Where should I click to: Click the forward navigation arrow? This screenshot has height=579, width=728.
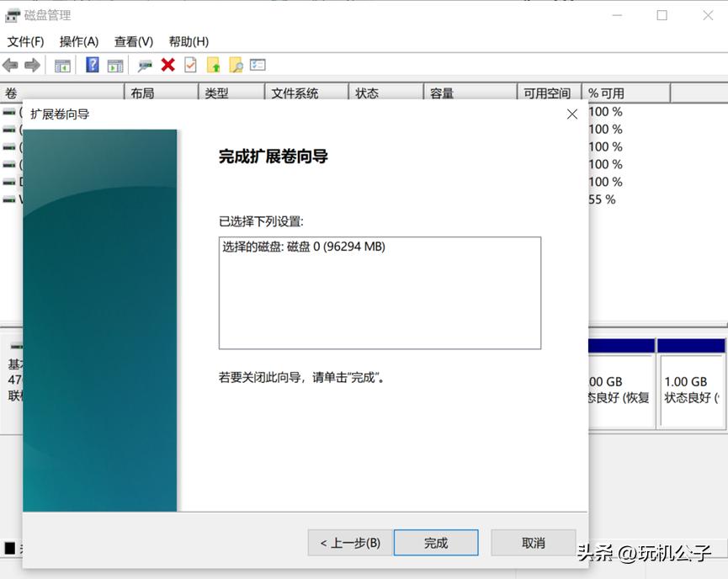(x=32, y=65)
